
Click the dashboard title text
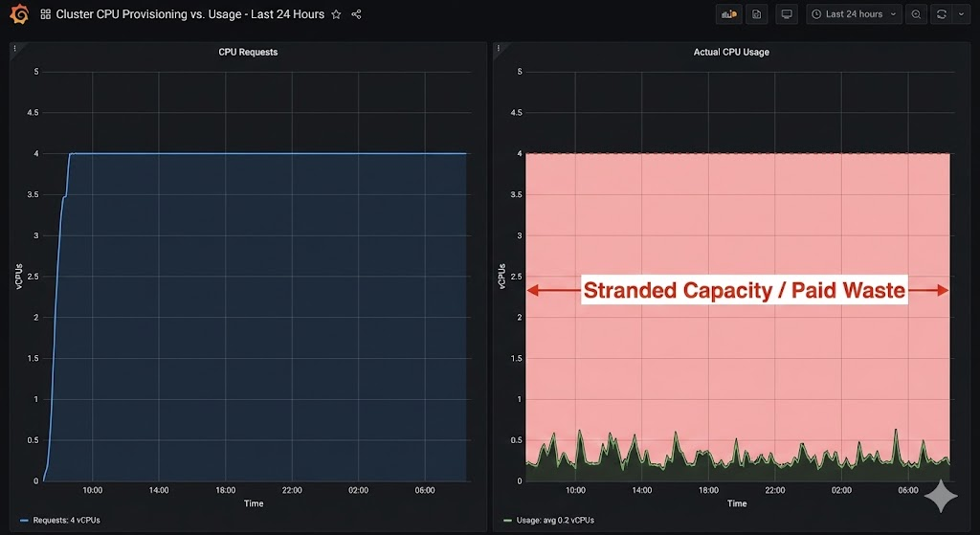(189, 14)
